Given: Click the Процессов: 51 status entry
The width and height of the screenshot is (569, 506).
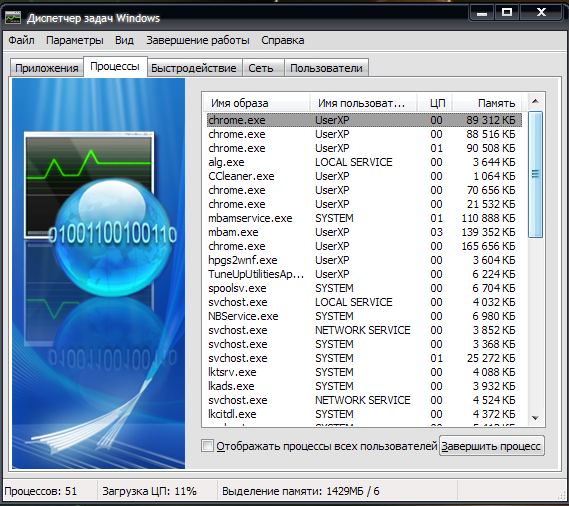Looking at the screenshot, I should click(x=41, y=491).
